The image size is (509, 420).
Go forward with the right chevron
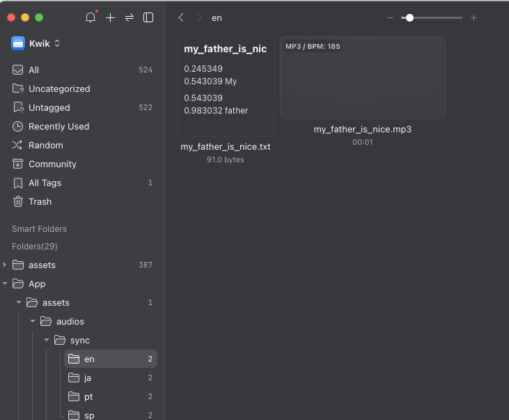[199, 17]
